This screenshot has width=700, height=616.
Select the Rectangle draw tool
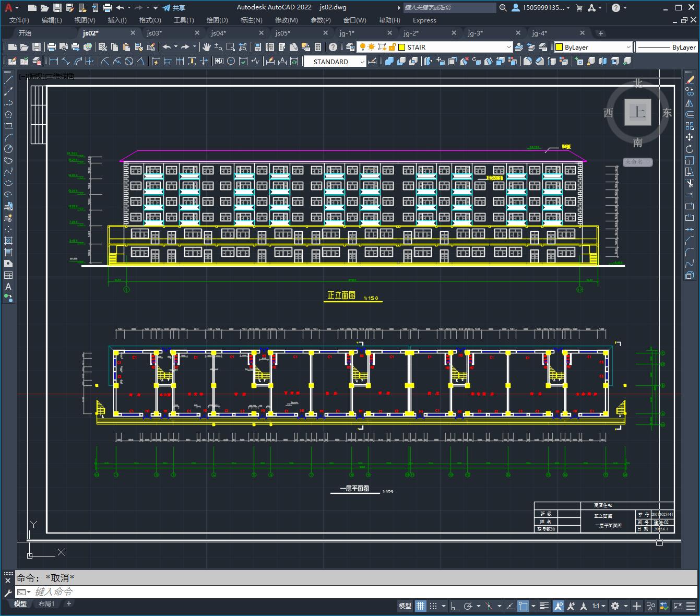point(8,126)
